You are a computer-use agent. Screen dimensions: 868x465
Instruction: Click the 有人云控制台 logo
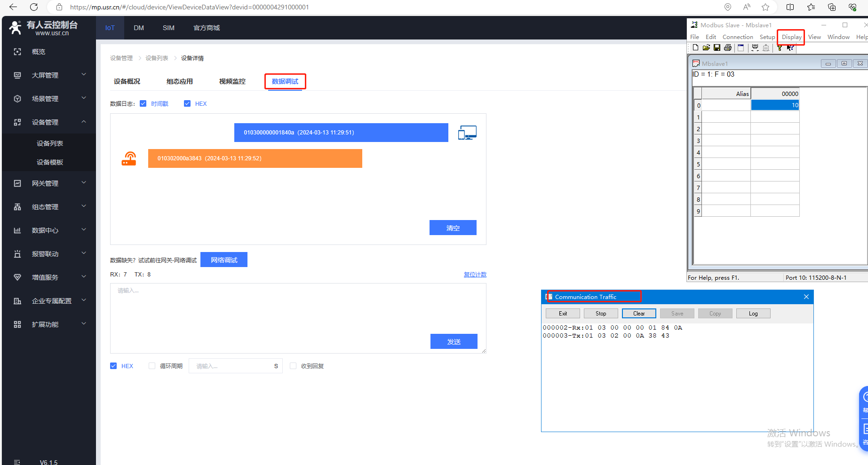pyautogui.click(x=43, y=28)
